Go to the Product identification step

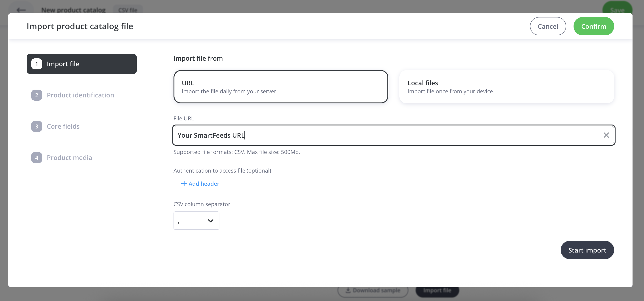click(73, 95)
